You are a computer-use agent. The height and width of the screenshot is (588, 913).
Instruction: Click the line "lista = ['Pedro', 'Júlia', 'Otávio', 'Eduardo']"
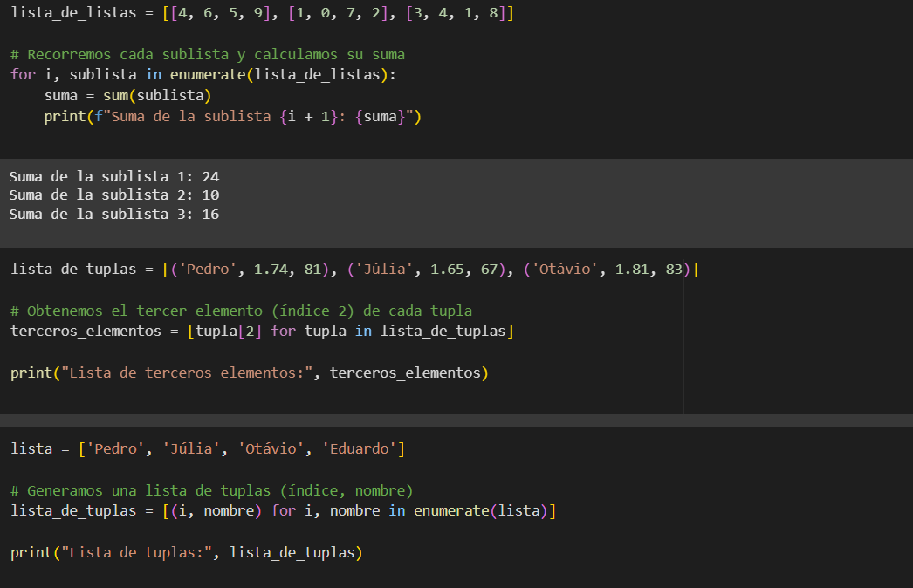pyautogui.click(x=208, y=449)
